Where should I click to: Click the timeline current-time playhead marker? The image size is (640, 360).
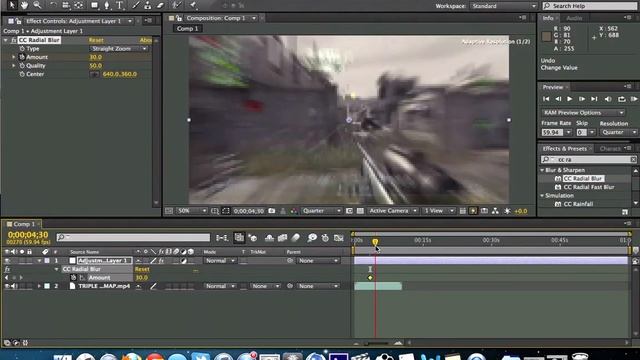375,242
